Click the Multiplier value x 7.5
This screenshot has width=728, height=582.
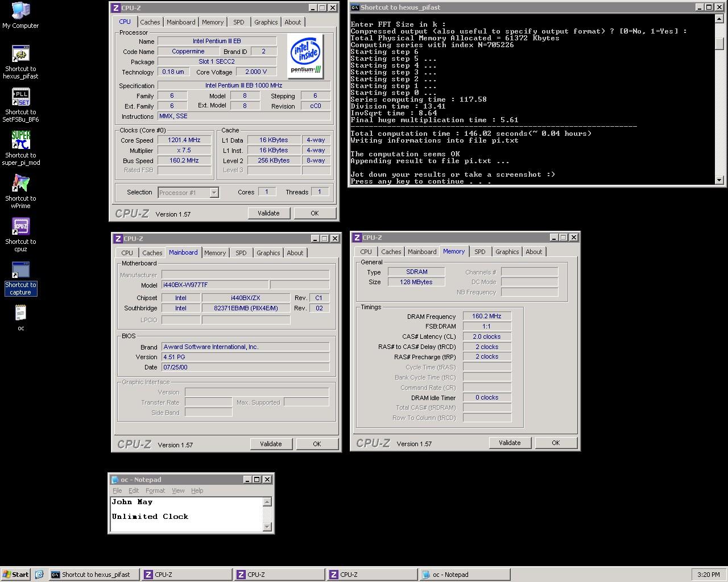click(184, 150)
